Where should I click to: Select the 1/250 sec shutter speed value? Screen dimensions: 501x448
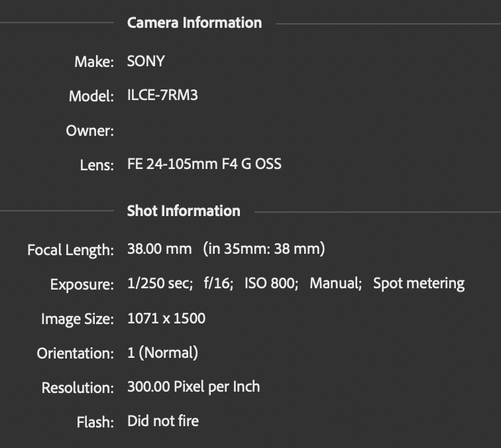(x=160, y=284)
